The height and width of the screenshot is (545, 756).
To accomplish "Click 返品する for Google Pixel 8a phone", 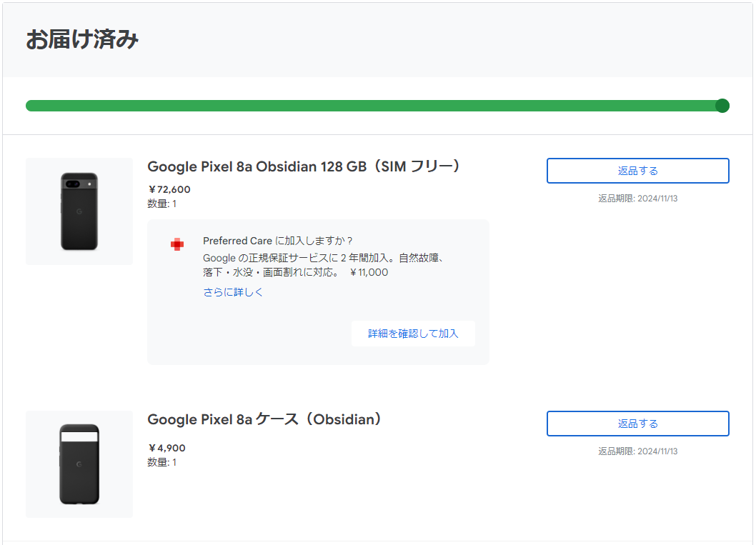I will point(637,171).
